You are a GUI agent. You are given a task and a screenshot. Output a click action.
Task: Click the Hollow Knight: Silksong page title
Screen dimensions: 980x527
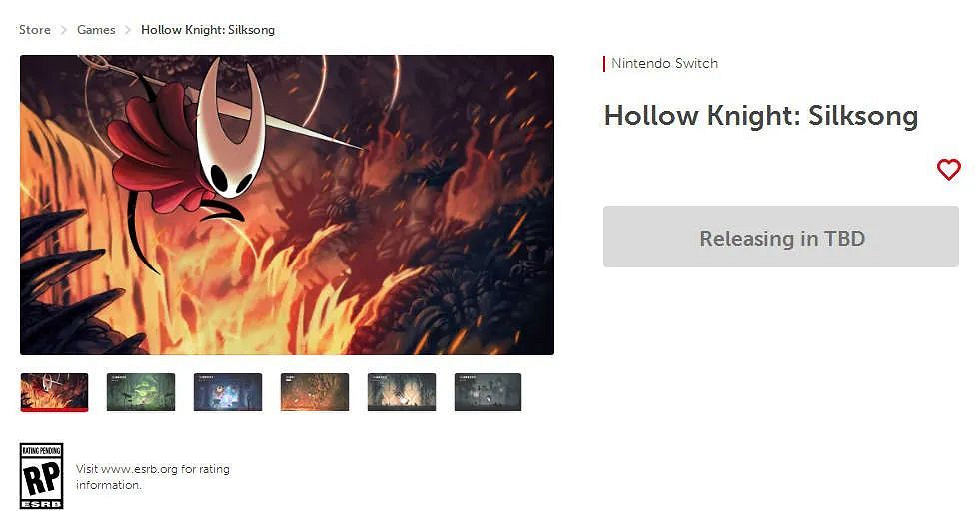[760, 116]
